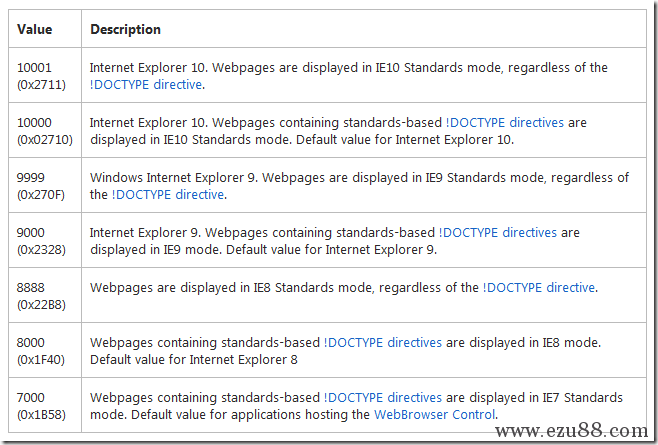The height and width of the screenshot is (445, 658).
Task: Open !DOCTYPE directive link in 9999 row
Action: (x=167, y=195)
